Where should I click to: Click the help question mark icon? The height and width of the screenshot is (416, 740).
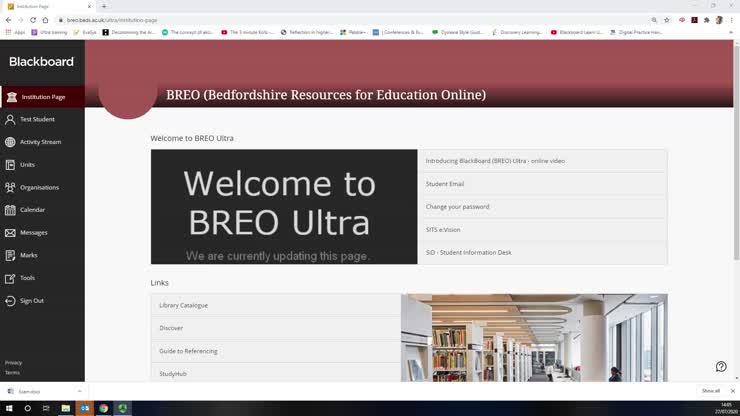pyautogui.click(x=721, y=366)
